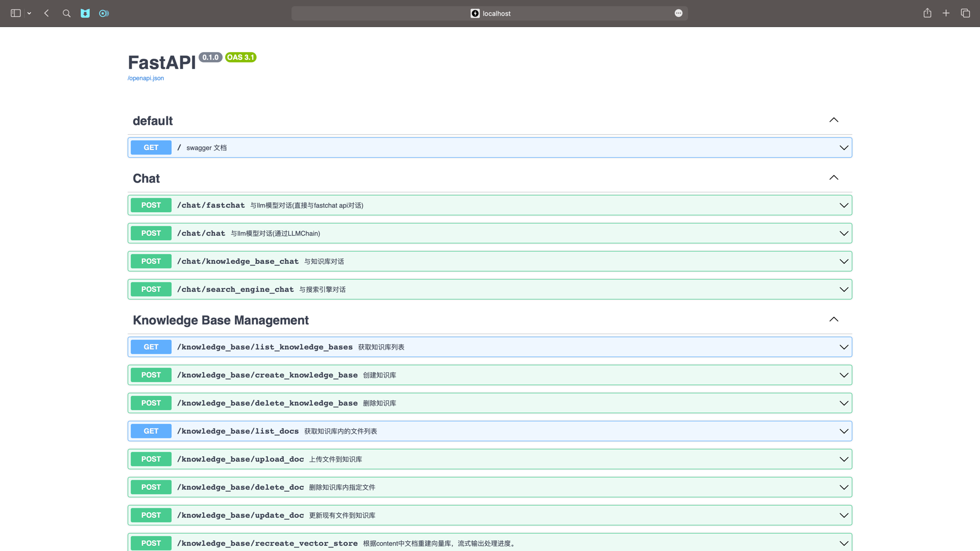Collapse the Chat section
Viewport: 980px width, 551px height.
(834, 178)
